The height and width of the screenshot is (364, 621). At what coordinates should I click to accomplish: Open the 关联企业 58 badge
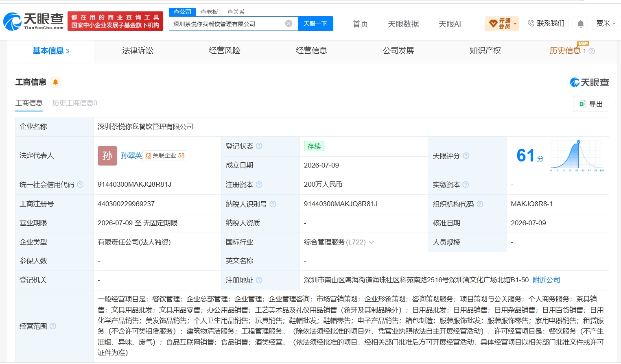coord(165,155)
